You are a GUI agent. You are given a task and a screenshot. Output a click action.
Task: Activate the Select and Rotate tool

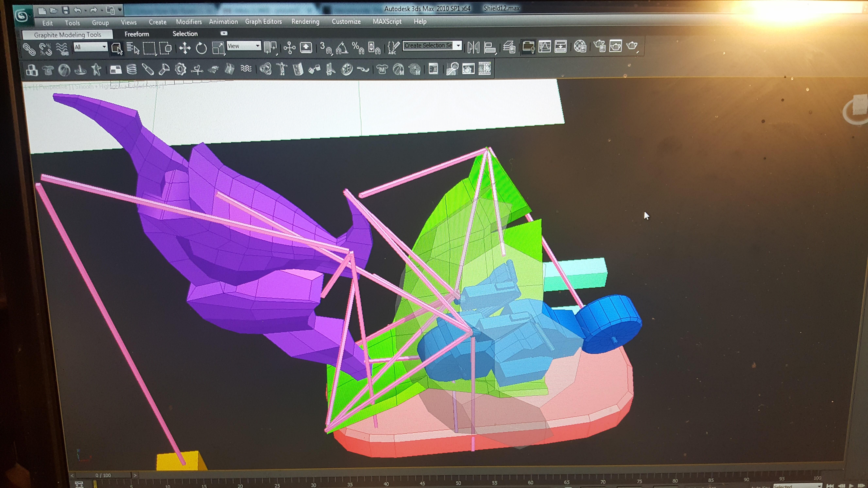point(201,48)
